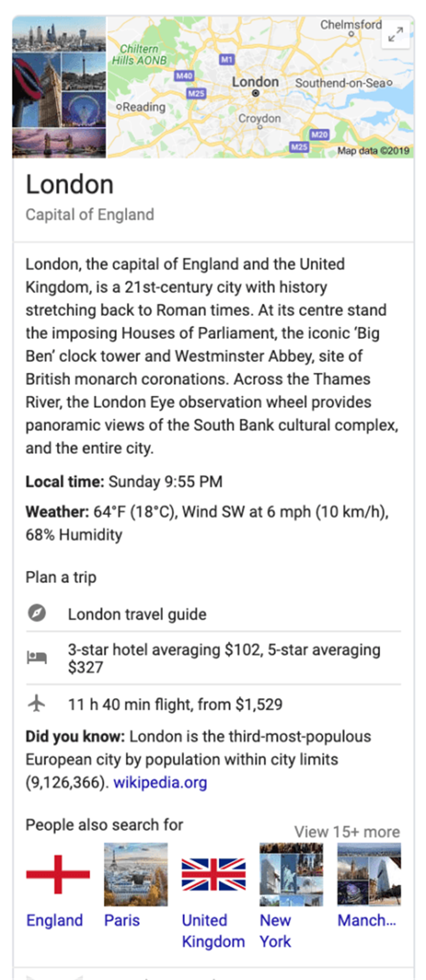This screenshot has width=426, height=980.
Task: Click the United Kingdom flag image
Action: tap(214, 874)
